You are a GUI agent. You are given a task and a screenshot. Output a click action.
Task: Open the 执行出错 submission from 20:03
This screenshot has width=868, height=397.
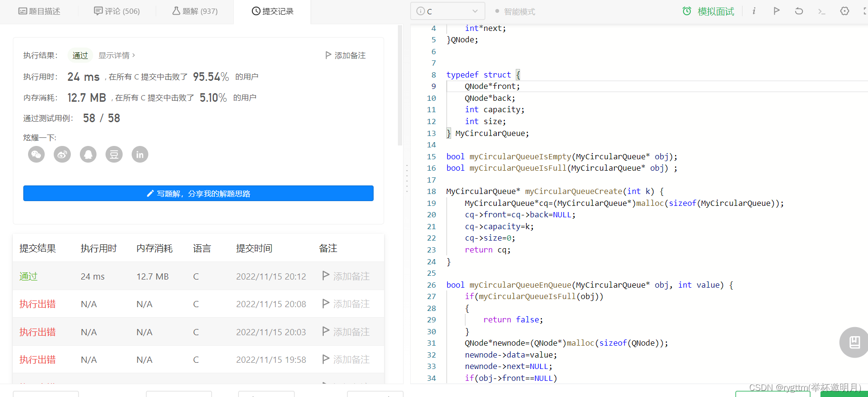[x=38, y=332]
